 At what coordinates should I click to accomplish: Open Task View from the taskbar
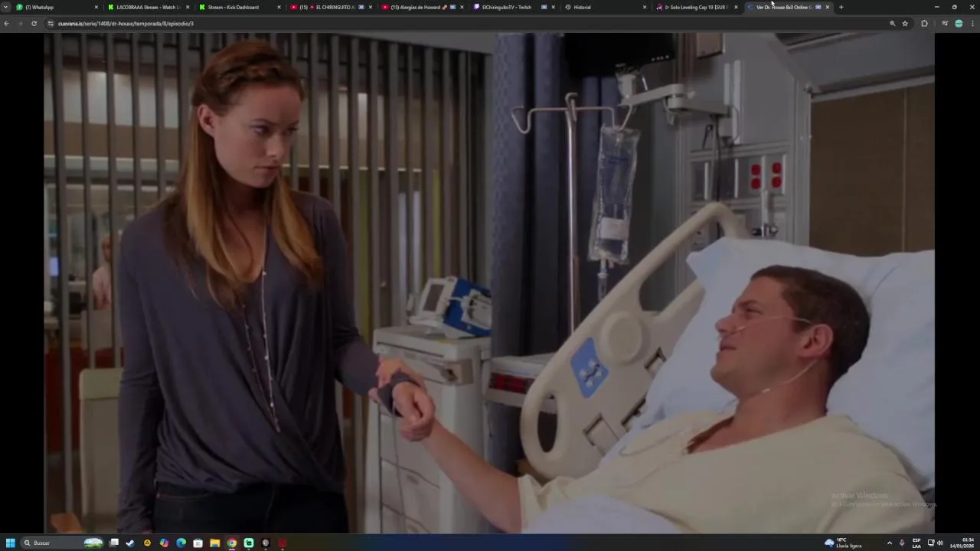click(x=114, y=543)
